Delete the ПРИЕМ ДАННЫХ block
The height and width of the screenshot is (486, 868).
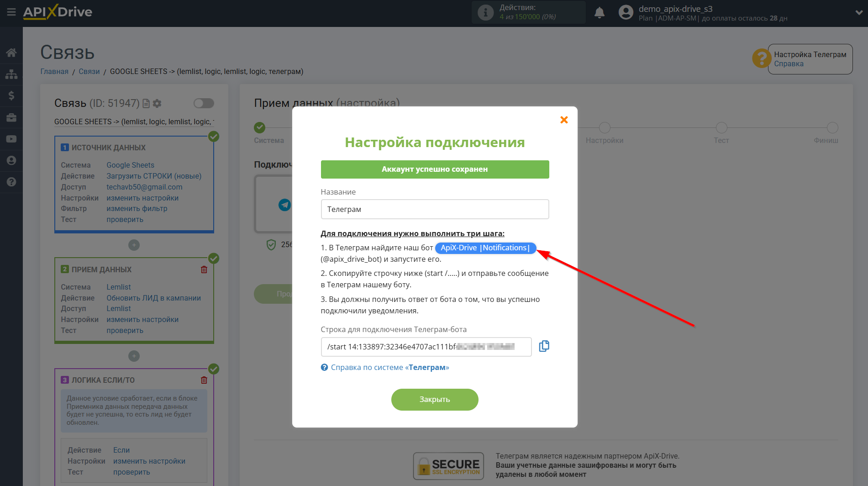coord(204,269)
